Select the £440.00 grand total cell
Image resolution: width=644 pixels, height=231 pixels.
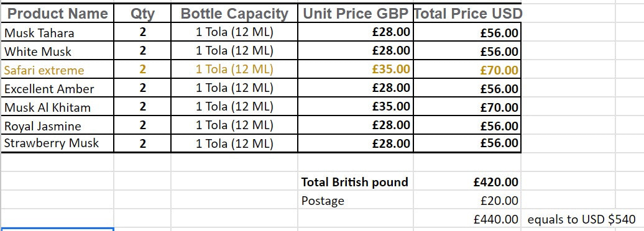pyautogui.click(x=467, y=219)
